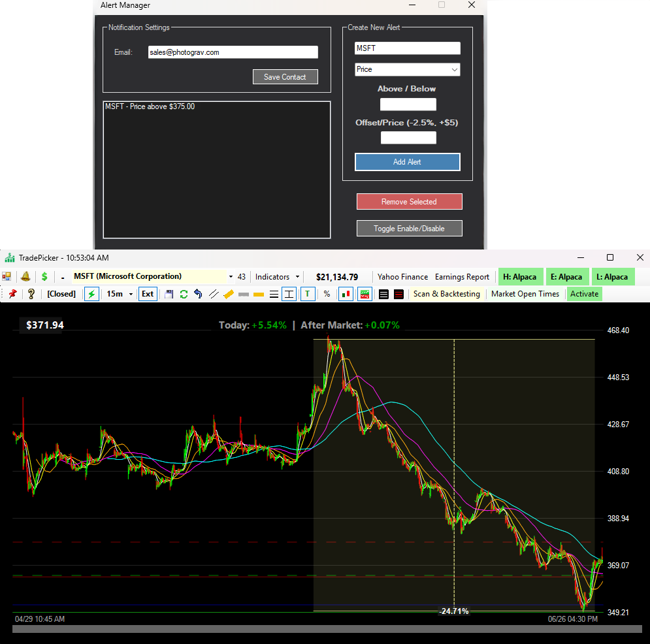Click the Above / Below input field
Image resolution: width=650 pixels, height=644 pixels.
pyautogui.click(x=408, y=105)
